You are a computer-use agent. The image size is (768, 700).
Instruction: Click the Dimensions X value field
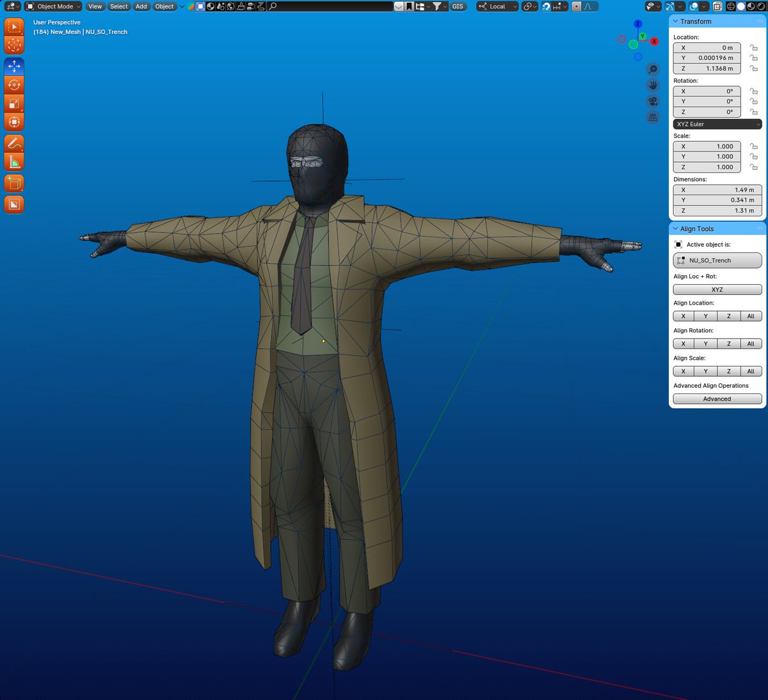pyautogui.click(x=717, y=190)
